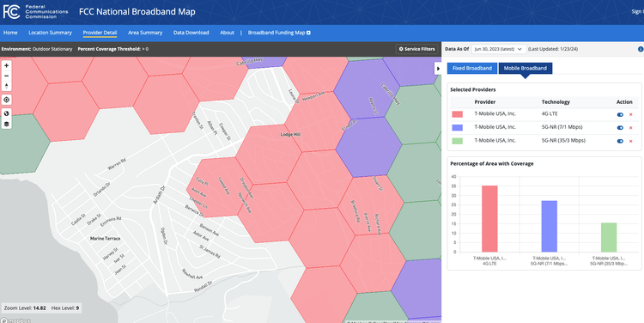Viewport: 644px width, 323px height.
Task: Click the green 5G-NR 35/3 Mbps color swatch
Action: 457,141
